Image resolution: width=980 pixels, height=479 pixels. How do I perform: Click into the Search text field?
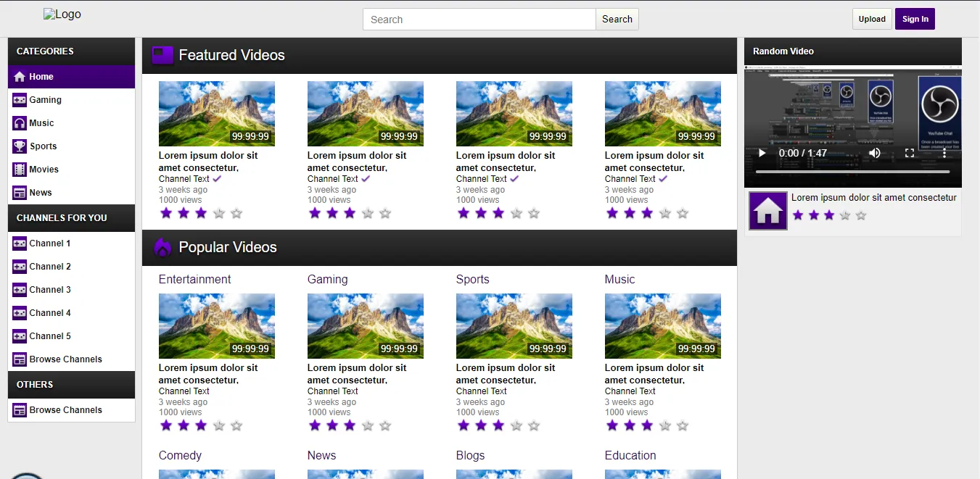479,20
